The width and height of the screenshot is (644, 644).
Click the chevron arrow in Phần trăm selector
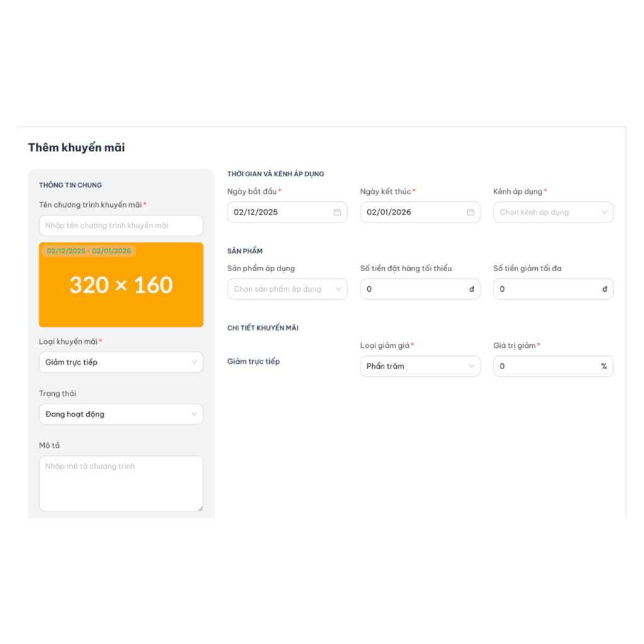[472, 366]
